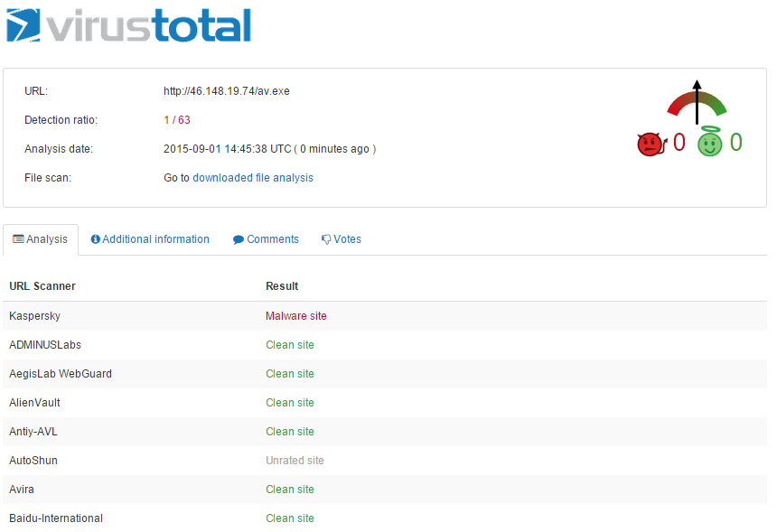This screenshot has height=532, width=777.
Task: Select the Kaspersky scanner row name
Action: click(34, 316)
